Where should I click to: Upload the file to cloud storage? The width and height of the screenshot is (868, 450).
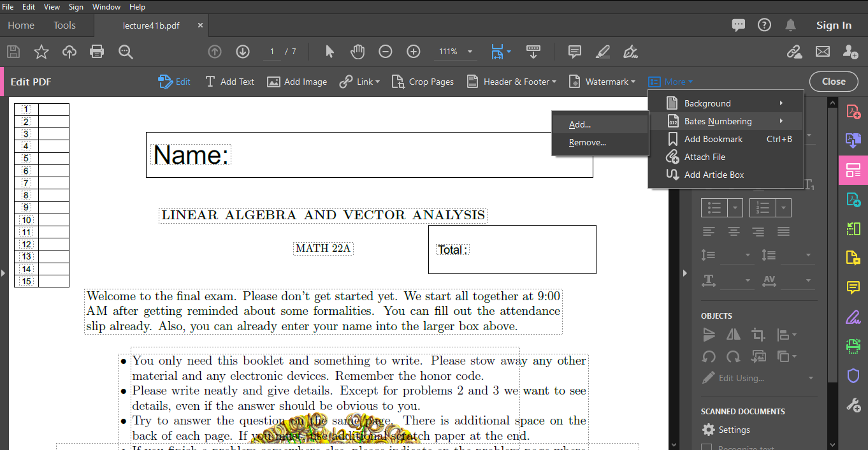[69, 52]
